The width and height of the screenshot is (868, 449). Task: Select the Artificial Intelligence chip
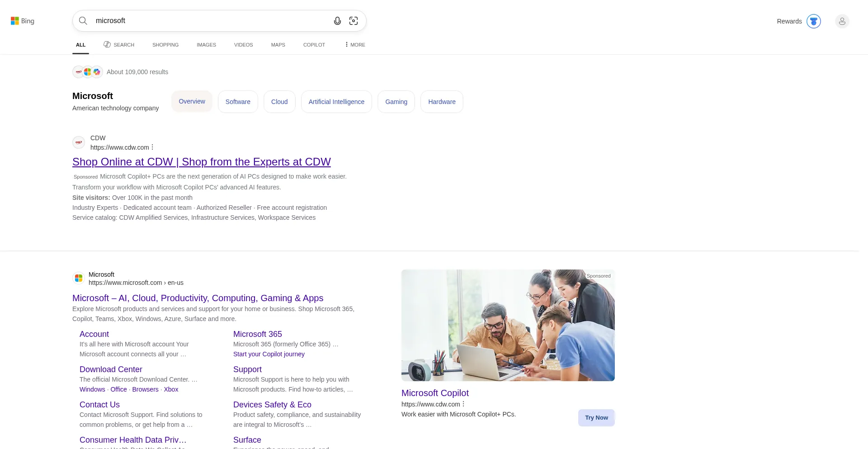coord(336,102)
